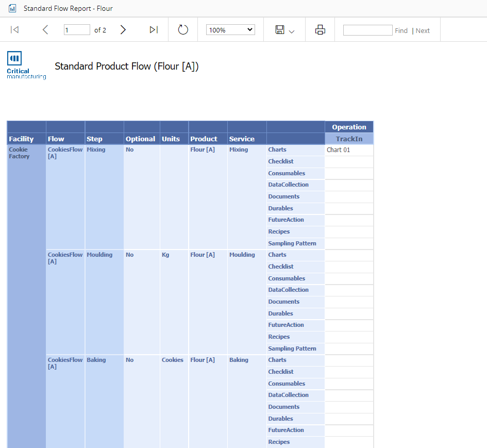Go to the first report page
This screenshot has width=487, height=448.
[x=14, y=30]
